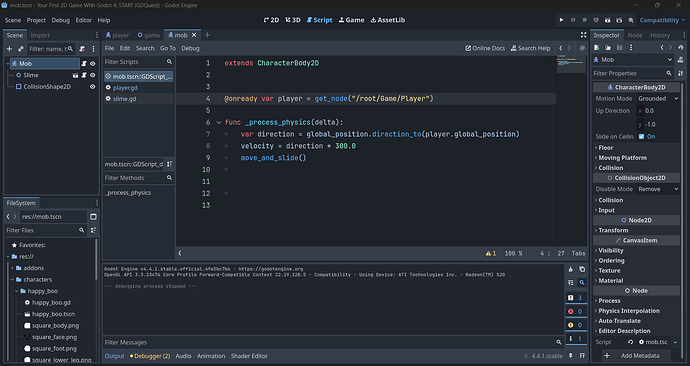Toggle distraction-free mode in the script editor
Viewport: 690px width, 366px height.
pyautogui.click(x=584, y=35)
